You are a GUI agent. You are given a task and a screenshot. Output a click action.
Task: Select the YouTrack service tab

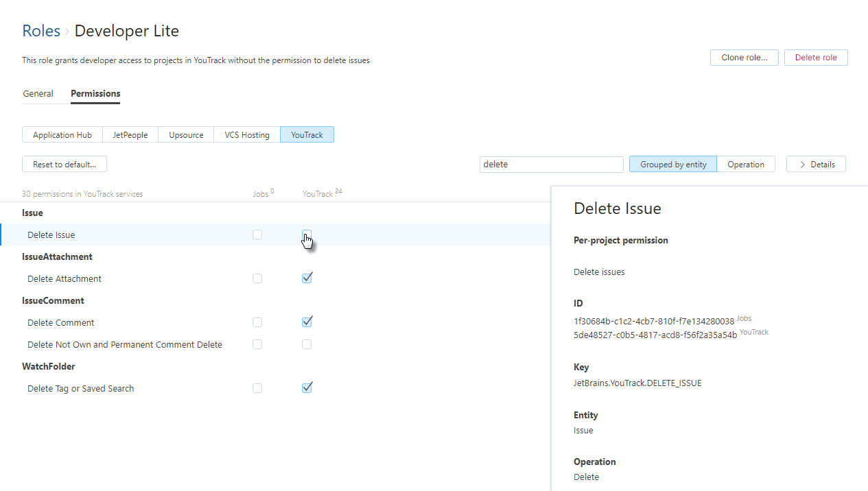(307, 134)
